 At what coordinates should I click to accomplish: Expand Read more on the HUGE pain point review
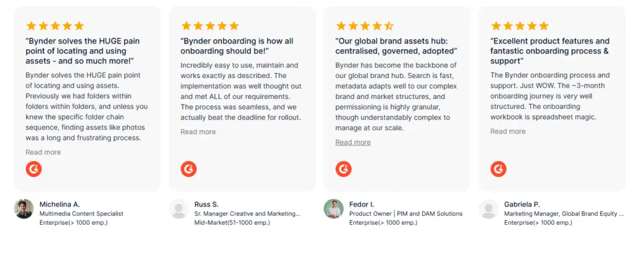click(x=43, y=152)
